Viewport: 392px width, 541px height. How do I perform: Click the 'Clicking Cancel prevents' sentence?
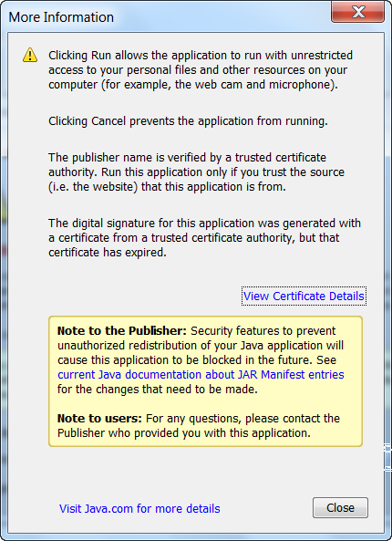click(188, 121)
